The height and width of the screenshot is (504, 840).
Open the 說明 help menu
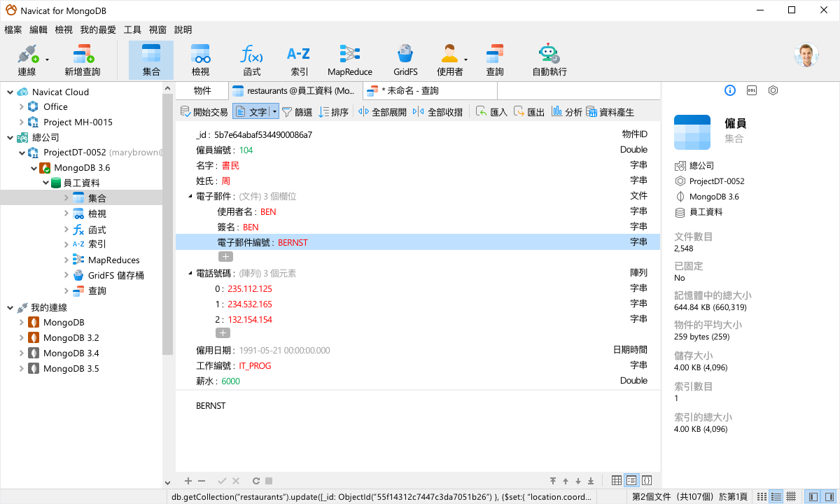(183, 29)
